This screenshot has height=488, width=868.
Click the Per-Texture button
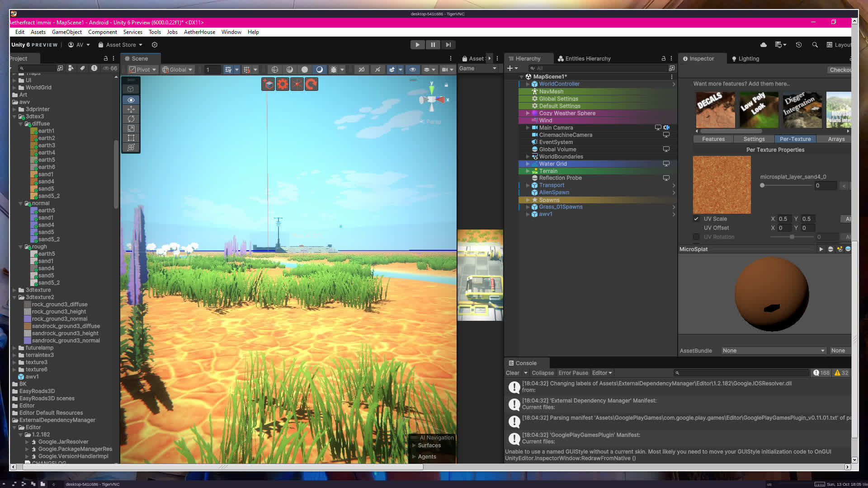(795, 139)
